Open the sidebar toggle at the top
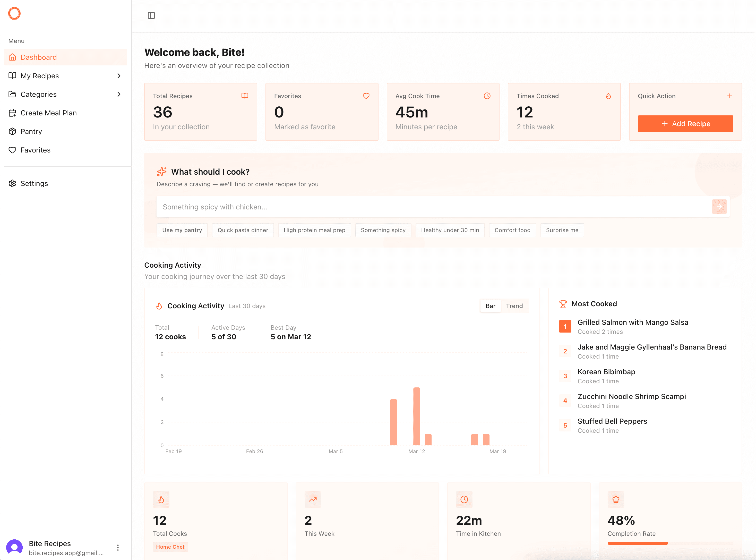 pos(151,15)
